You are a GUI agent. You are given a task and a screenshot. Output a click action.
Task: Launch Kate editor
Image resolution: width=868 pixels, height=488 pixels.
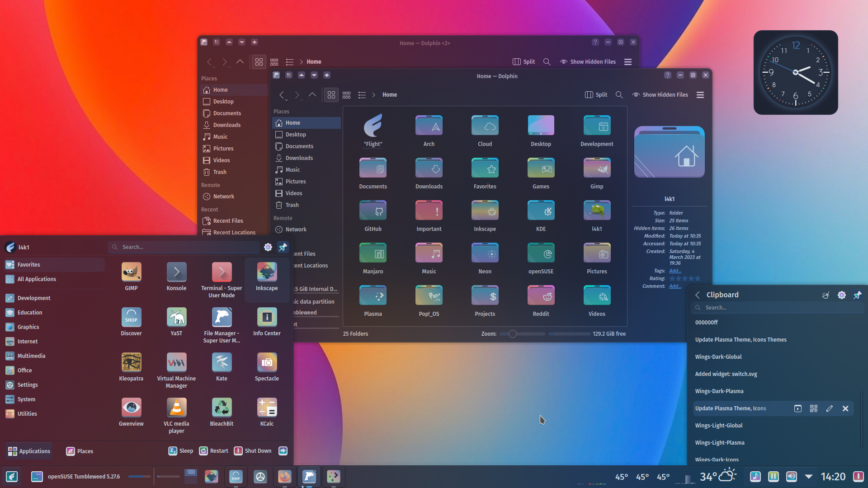click(x=222, y=367)
